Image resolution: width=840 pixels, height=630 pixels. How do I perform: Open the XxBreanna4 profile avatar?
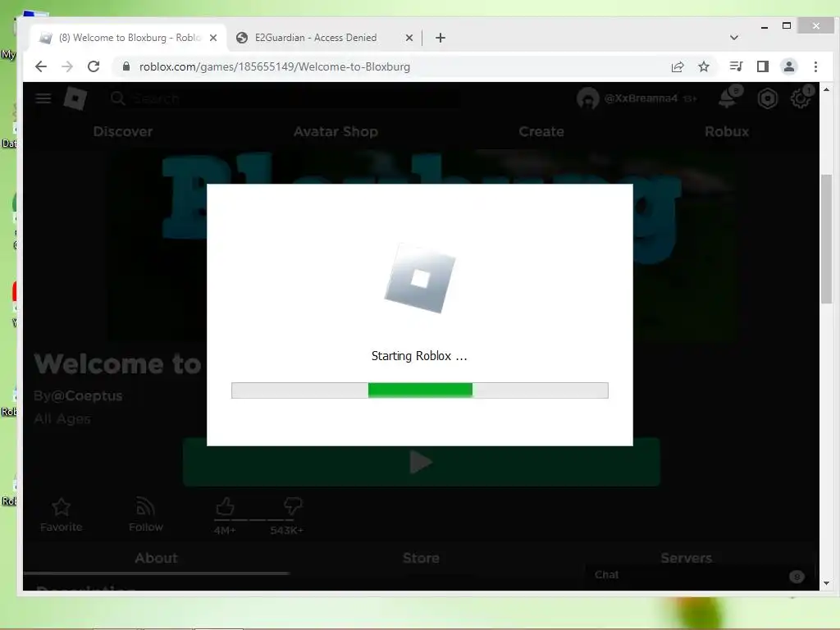click(x=587, y=98)
